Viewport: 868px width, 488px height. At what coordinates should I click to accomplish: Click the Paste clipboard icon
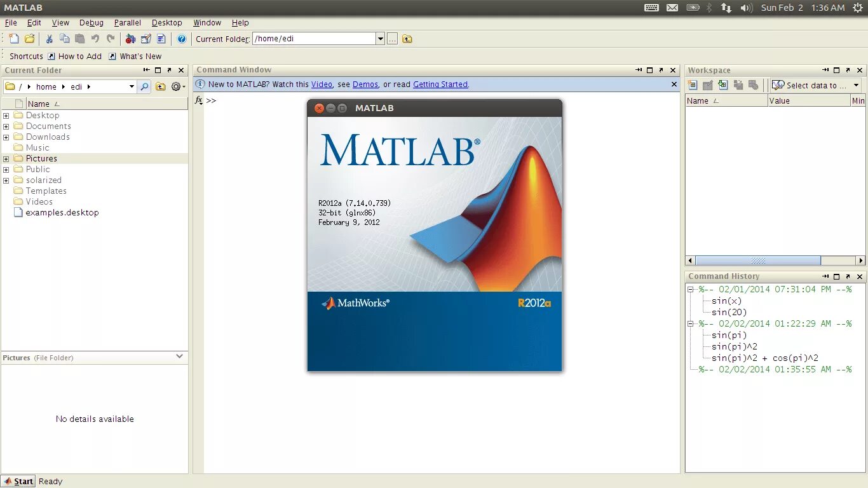point(79,39)
